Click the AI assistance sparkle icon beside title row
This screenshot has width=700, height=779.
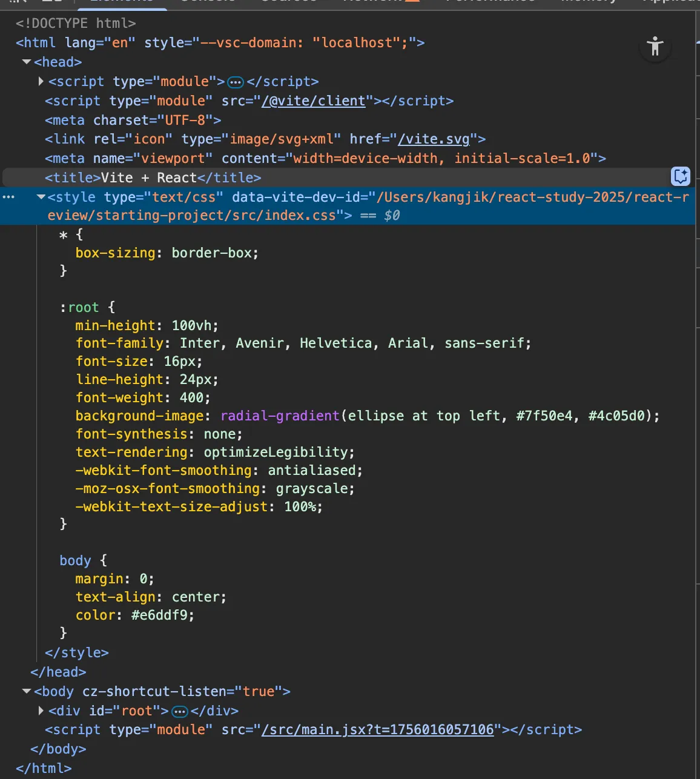681,176
